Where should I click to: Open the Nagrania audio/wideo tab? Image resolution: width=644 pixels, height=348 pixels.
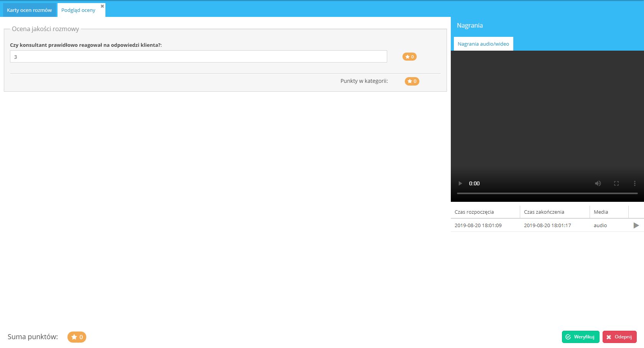(x=483, y=44)
